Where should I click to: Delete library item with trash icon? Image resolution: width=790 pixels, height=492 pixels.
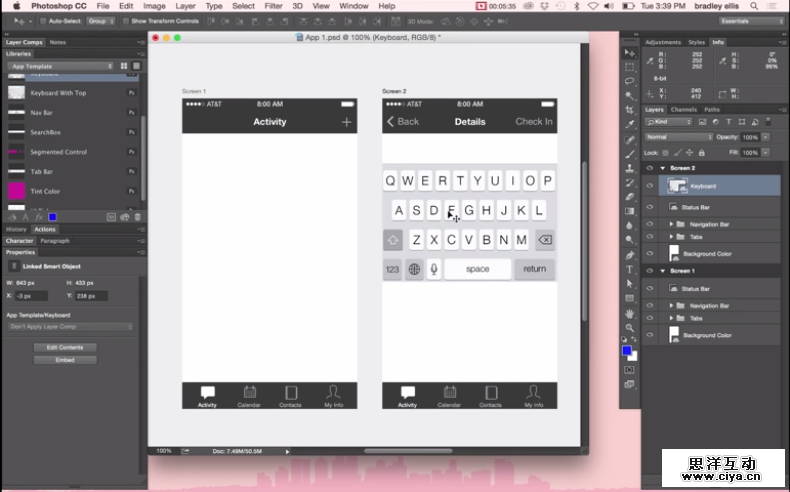pyautogui.click(x=138, y=216)
